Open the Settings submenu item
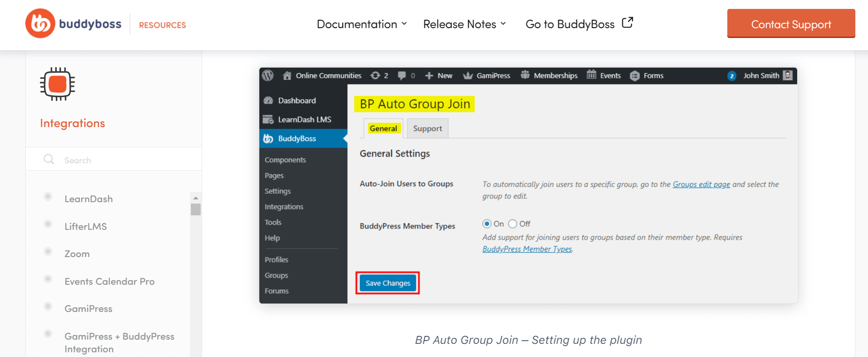This screenshot has height=357, width=868. [278, 191]
